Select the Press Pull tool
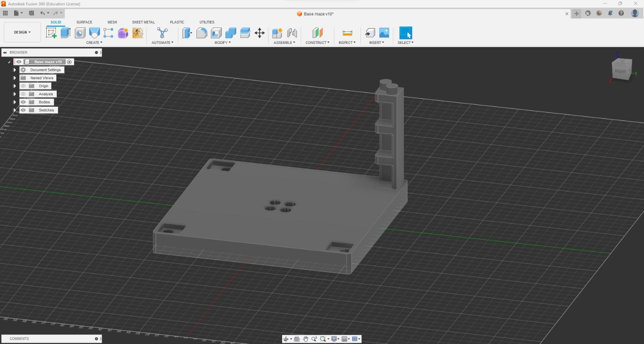644x344 pixels. tap(187, 33)
